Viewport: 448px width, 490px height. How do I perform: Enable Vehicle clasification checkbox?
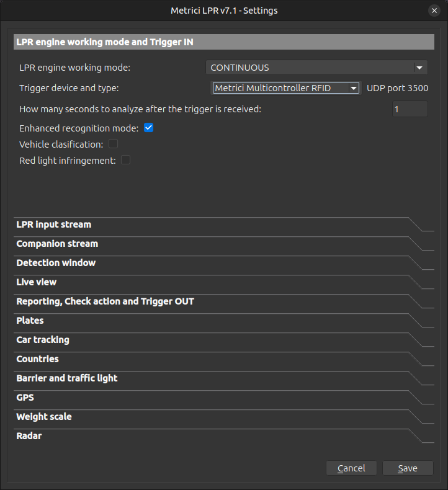click(x=113, y=144)
